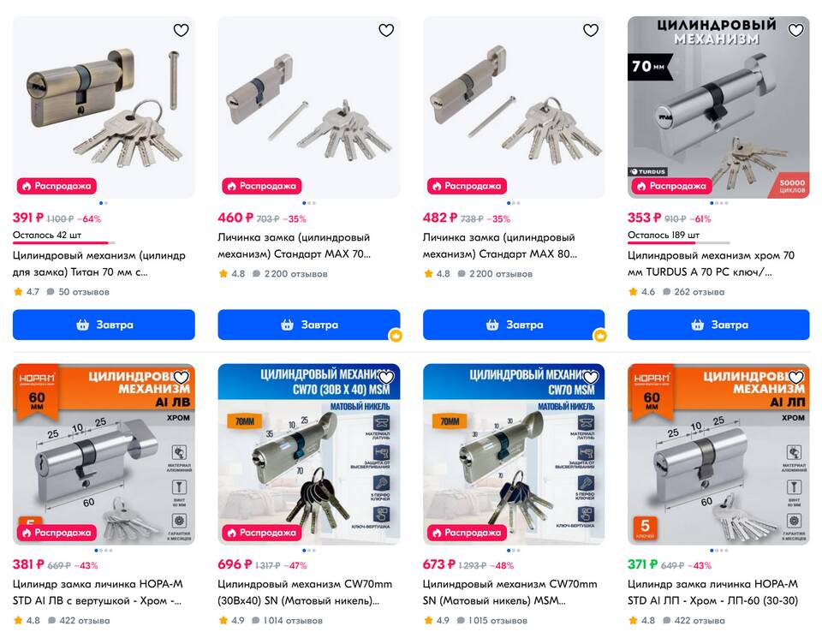The height and width of the screenshot is (644, 822).
Task: Open 2 200 отзывов for Стандарт MAX 80
Action: 495,274
